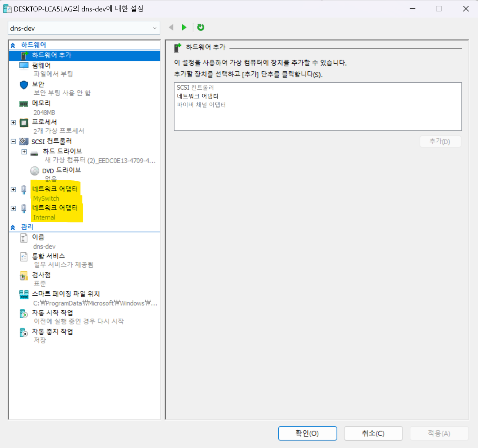The image size is (478, 448).
Task: Click the green refresh icon
Action: [201, 27]
